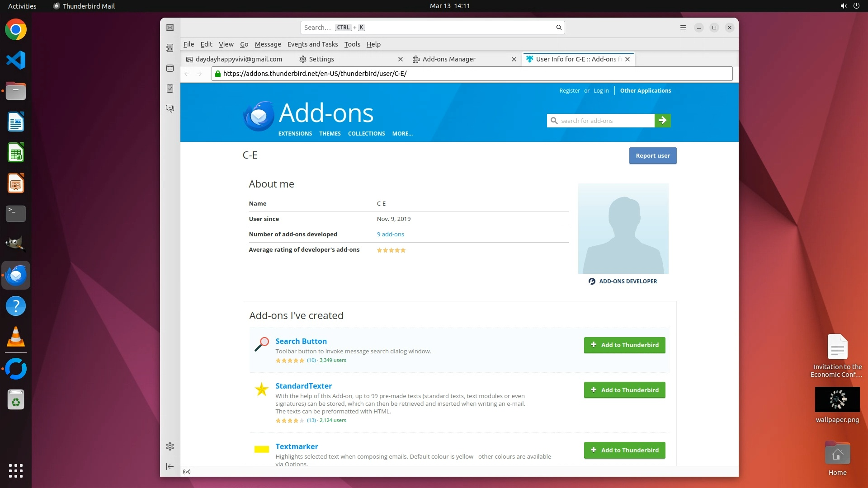Viewport: 868px width, 488px height.
Task: Open the Events and Tasks menu
Action: tap(312, 44)
